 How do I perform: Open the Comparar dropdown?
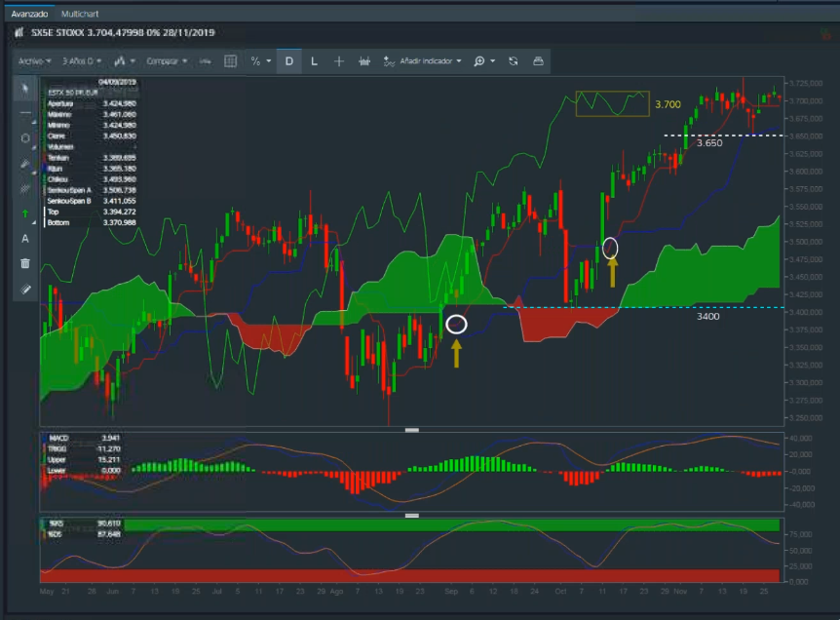pos(167,60)
